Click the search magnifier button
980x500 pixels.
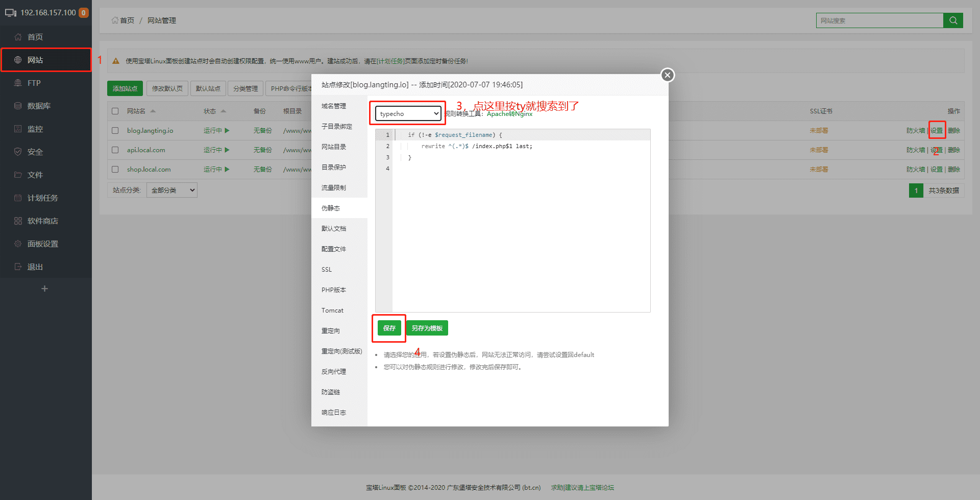tap(953, 20)
